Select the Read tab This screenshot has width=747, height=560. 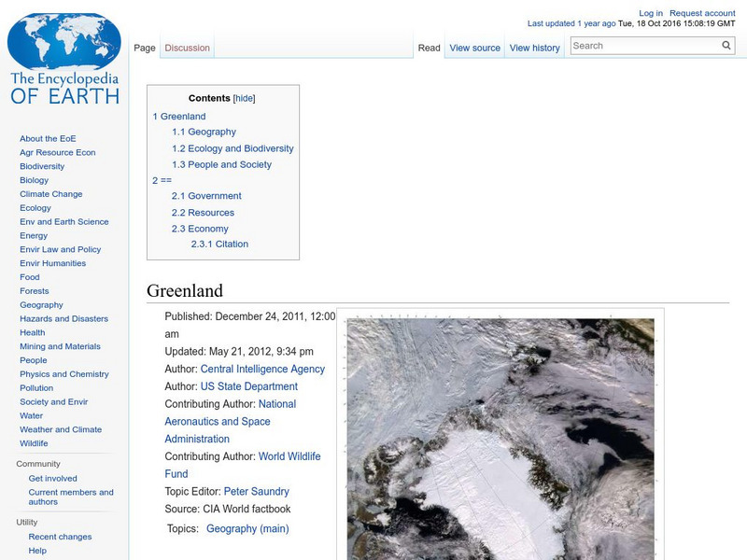428,47
